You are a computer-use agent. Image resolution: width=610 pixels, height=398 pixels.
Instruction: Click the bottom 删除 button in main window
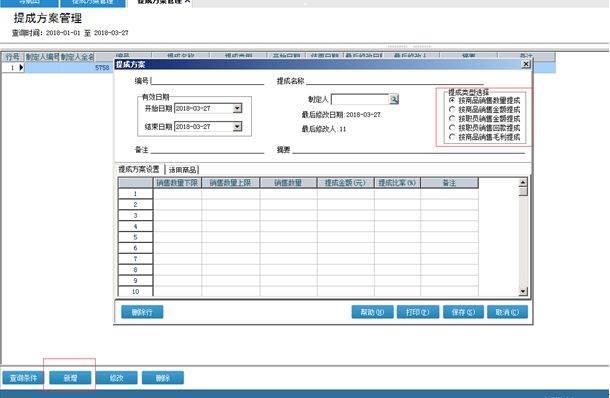pos(163,378)
